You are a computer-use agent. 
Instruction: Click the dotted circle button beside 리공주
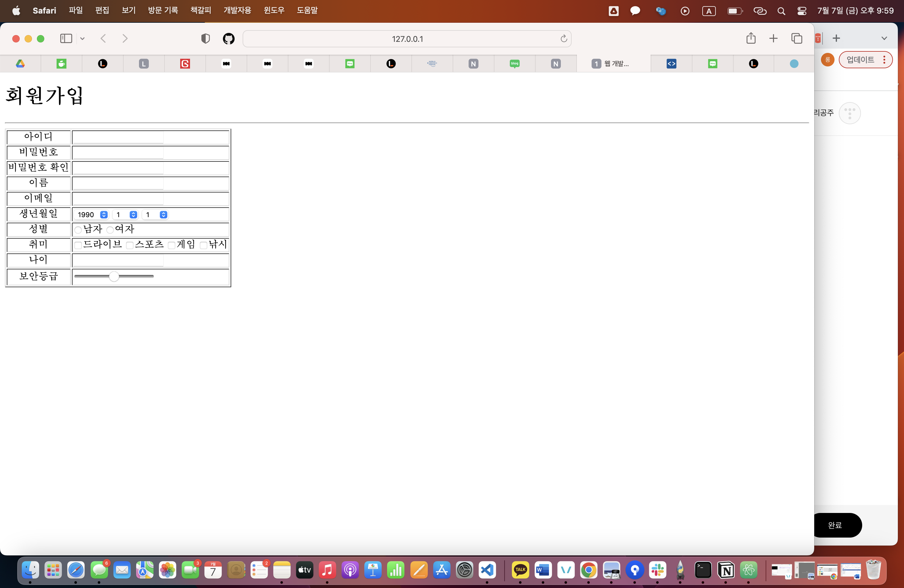tap(850, 113)
